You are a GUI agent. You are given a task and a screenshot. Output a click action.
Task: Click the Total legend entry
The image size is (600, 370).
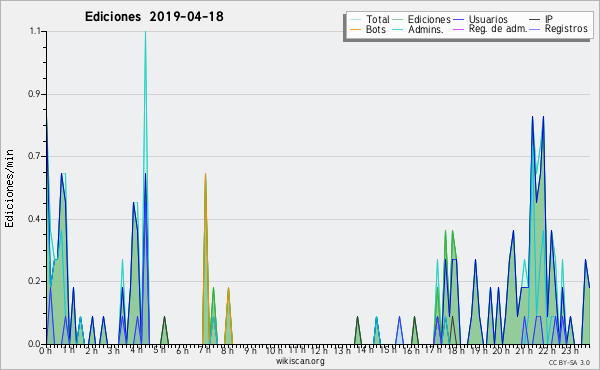(x=369, y=19)
